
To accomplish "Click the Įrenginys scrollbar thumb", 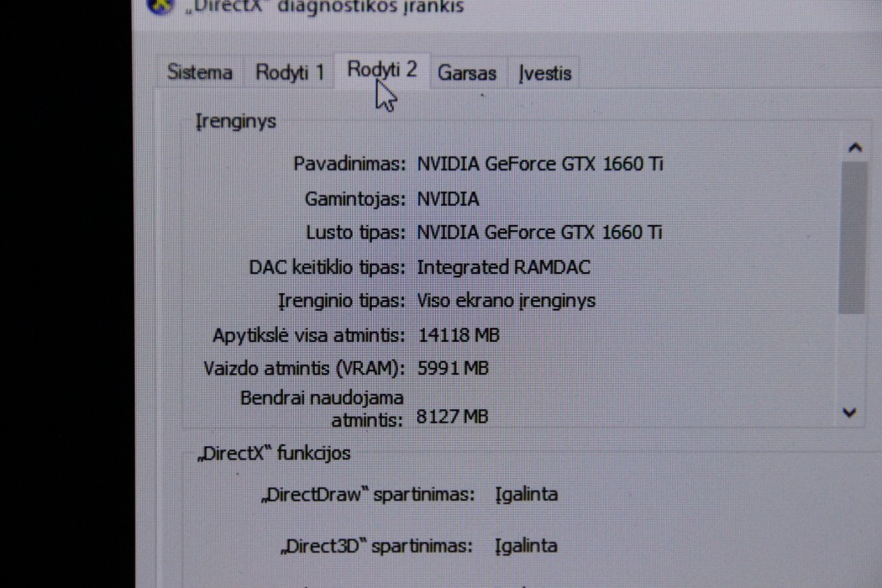I will 853,238.
